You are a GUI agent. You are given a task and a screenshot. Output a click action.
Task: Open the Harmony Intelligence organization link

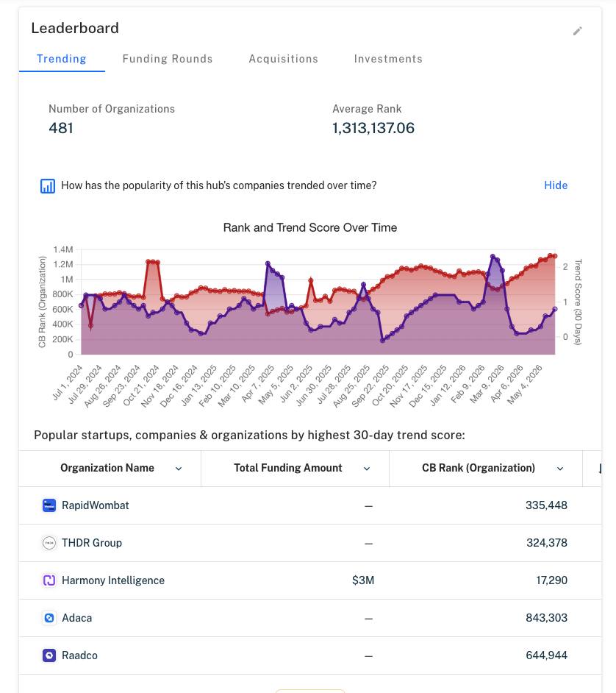pos(113,580)
